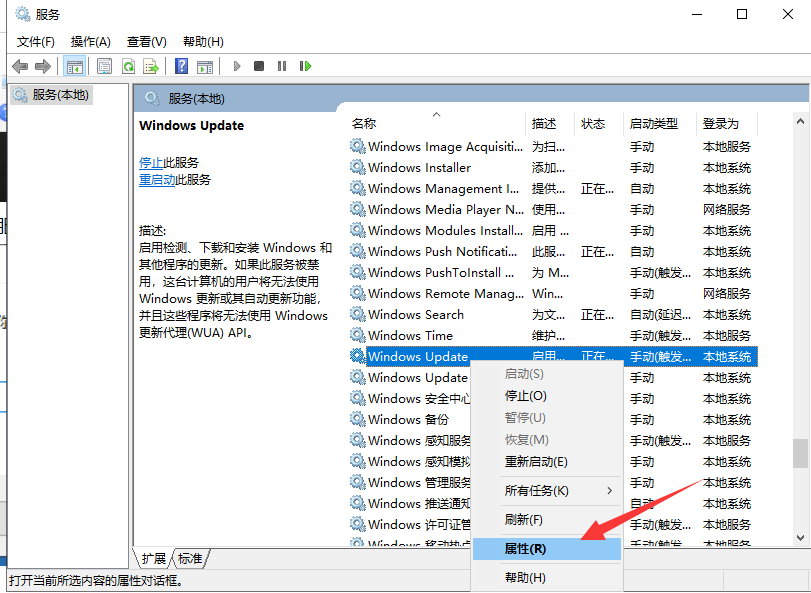Viewport: 811px width, 593px height.
Task: Click the Back navigation arrow icon
Action: click(x=20, y=65)
